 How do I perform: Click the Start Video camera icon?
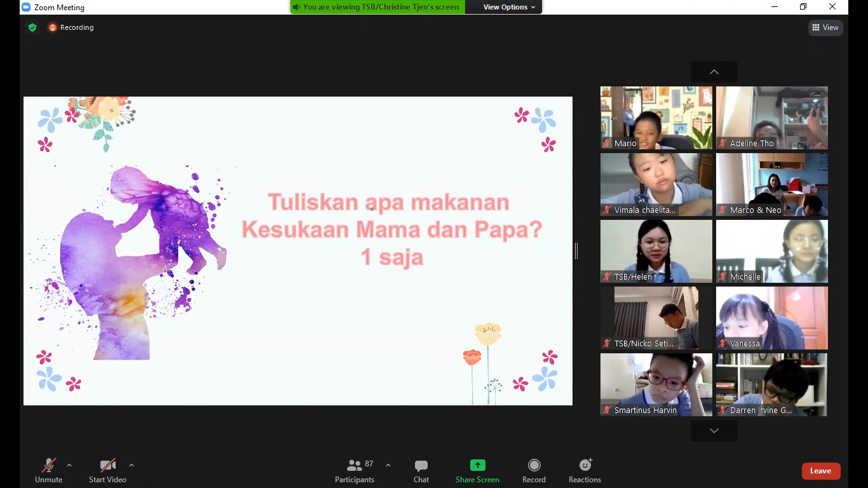tap(107, 465)
